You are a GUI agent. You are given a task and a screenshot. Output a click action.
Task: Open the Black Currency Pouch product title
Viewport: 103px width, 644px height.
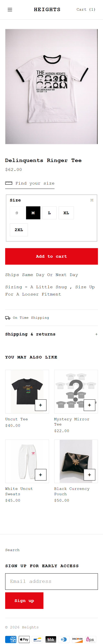click(x=72, y=491)
